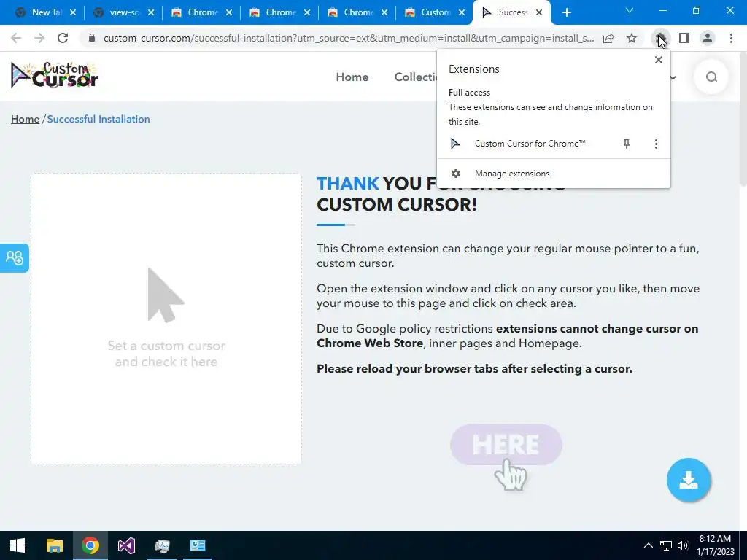This screenshot has height=560, width=747.
Task: Open the Chrome profile avatar
Action: point(708,38)
